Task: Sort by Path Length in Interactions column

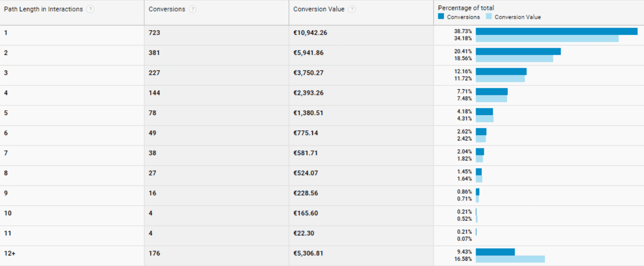Action: 43,9
